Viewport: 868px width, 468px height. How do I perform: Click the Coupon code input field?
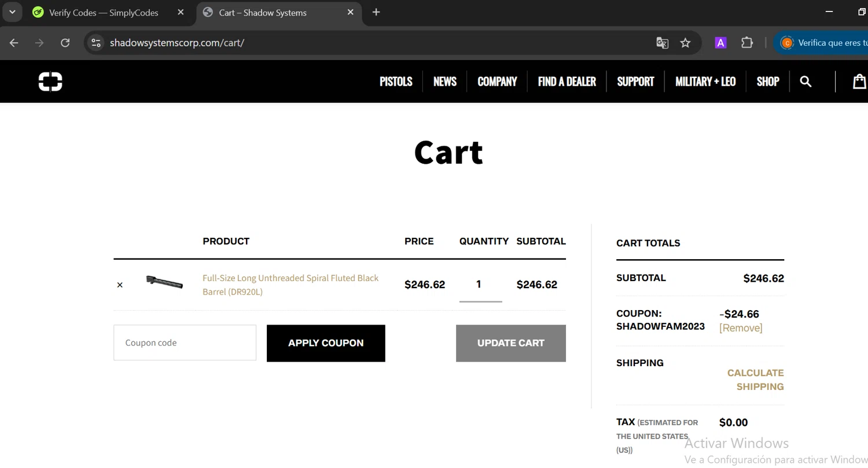(185, 342)
